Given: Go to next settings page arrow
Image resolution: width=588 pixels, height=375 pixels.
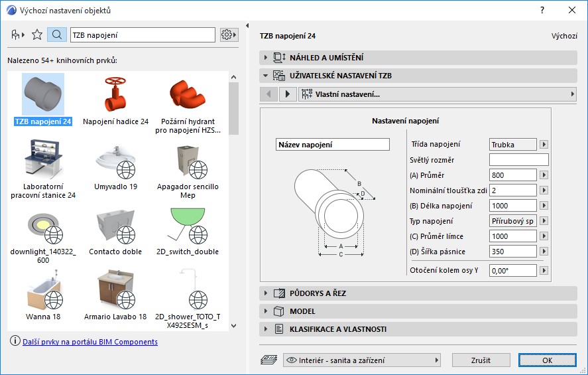Looking at the screenshot, I should tap(288, 94).
